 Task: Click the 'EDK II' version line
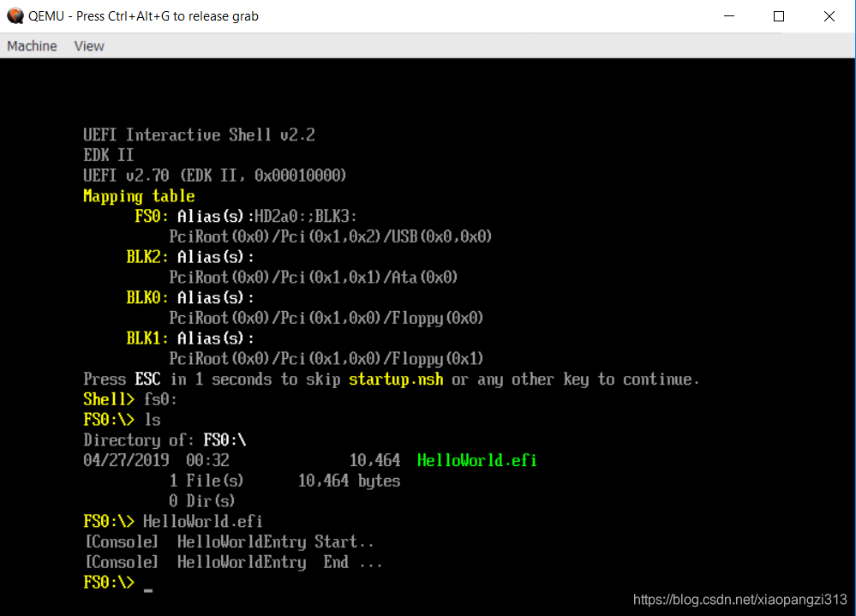[x=108, y=155]
